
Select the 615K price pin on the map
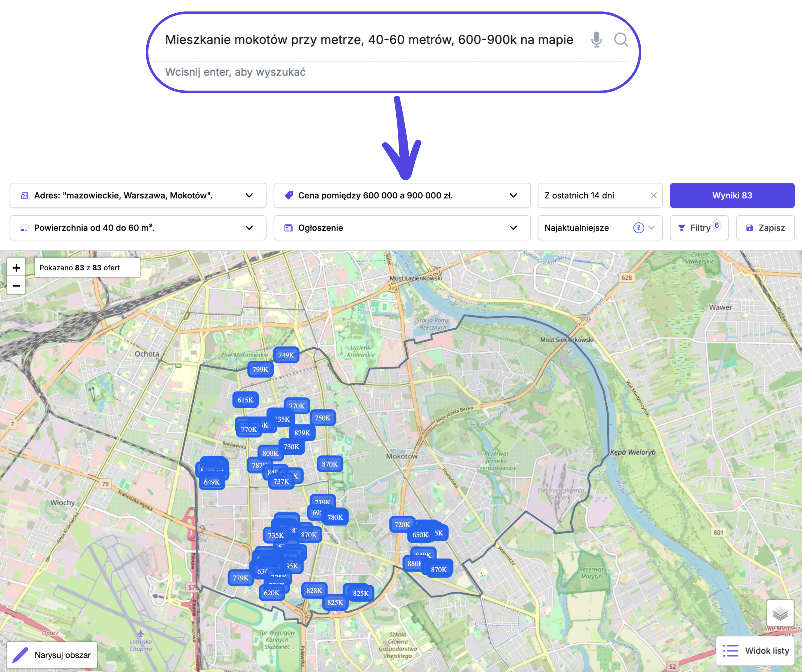tap(246, 400)
